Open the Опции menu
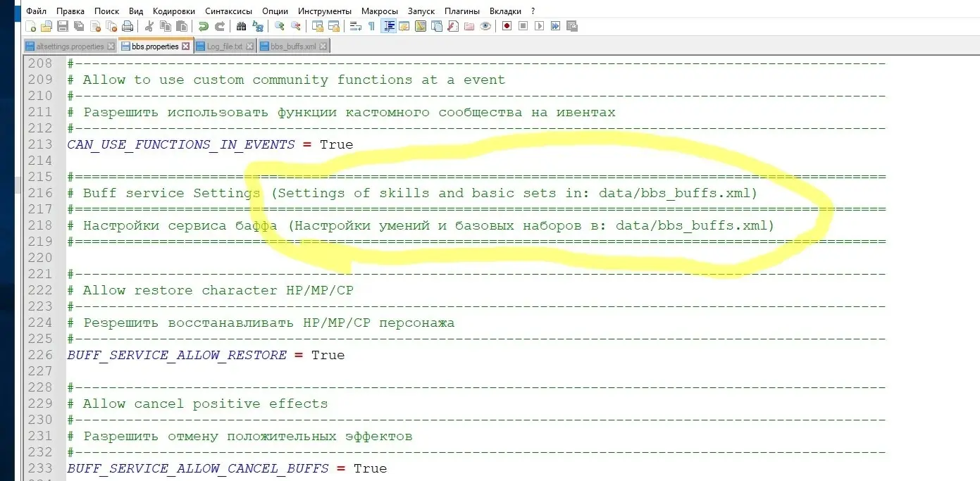Viewport: 980px width, 481px height. (275, 11)
